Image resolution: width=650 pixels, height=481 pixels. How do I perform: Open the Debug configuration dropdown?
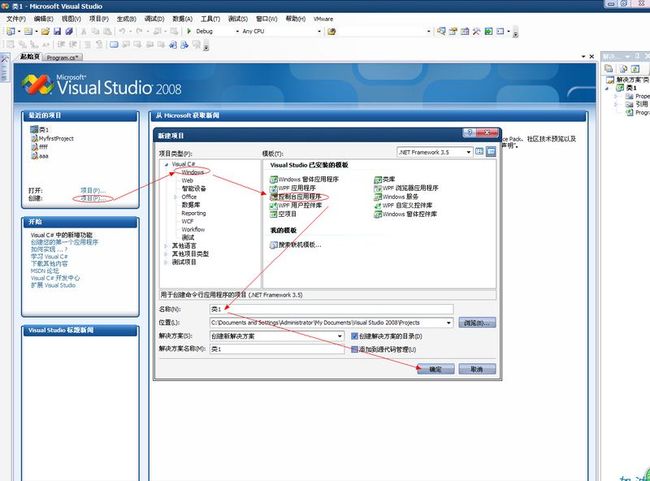point(237,32)
